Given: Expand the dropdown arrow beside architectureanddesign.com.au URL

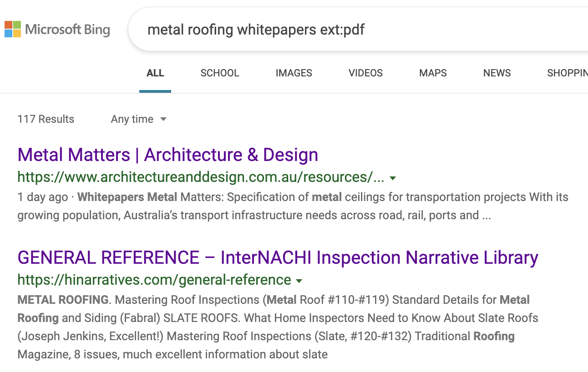Looking at the screenshot, I should coord(392,178).
